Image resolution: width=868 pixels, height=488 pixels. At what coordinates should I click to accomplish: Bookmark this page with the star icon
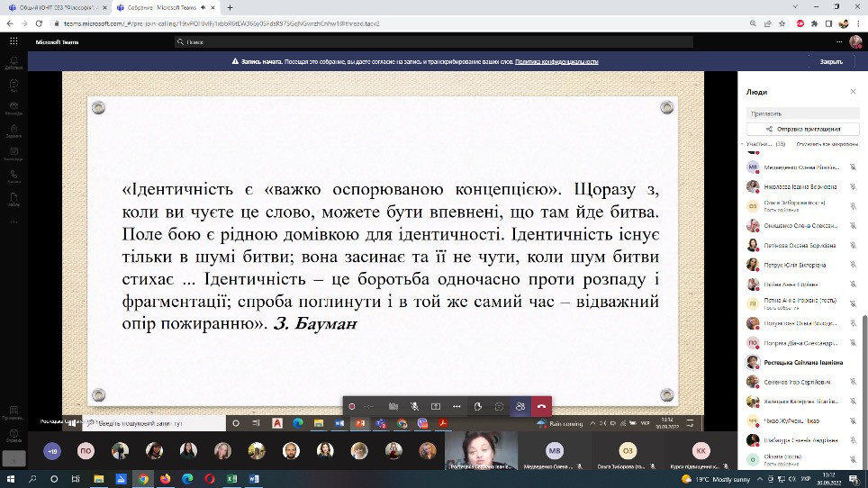[x=782, y=23]
